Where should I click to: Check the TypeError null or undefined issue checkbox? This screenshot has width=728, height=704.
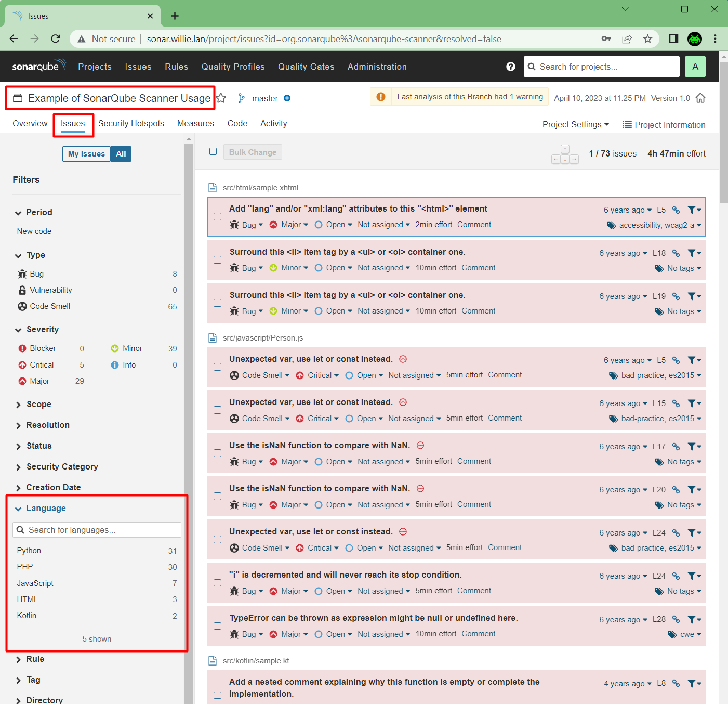[218, 626]
